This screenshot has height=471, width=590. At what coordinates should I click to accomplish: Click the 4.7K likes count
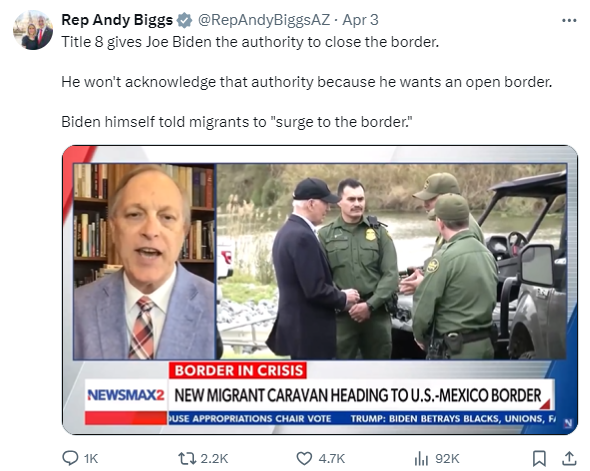click(331, 459)
